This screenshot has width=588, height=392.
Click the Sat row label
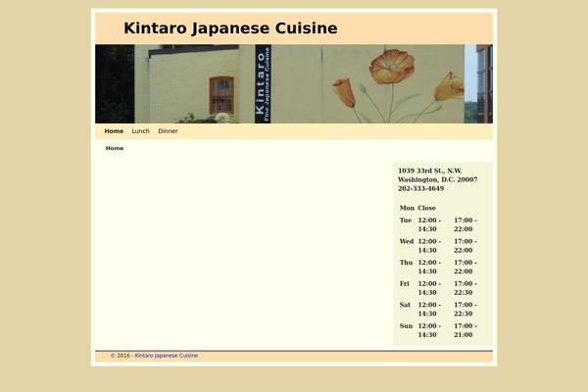point(405,305)
